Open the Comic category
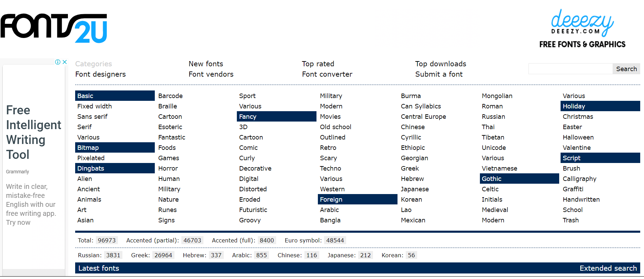This screenshot has height=279, width=644. tap(248, 147)
